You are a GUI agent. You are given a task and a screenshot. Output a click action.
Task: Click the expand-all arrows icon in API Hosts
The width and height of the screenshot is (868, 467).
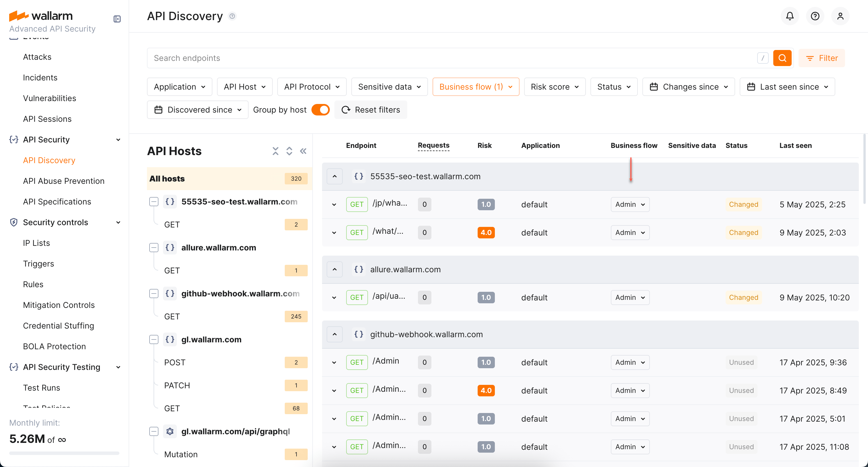[289, 151]
